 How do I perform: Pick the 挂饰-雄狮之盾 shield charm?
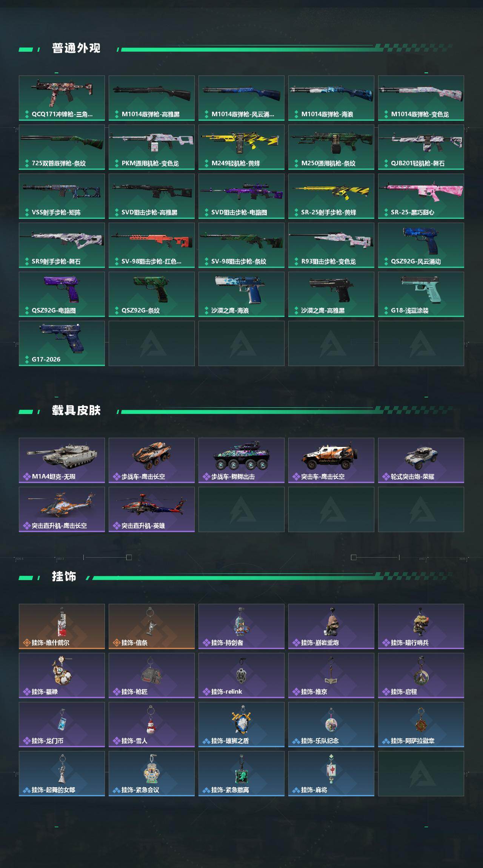coord(241,724)
